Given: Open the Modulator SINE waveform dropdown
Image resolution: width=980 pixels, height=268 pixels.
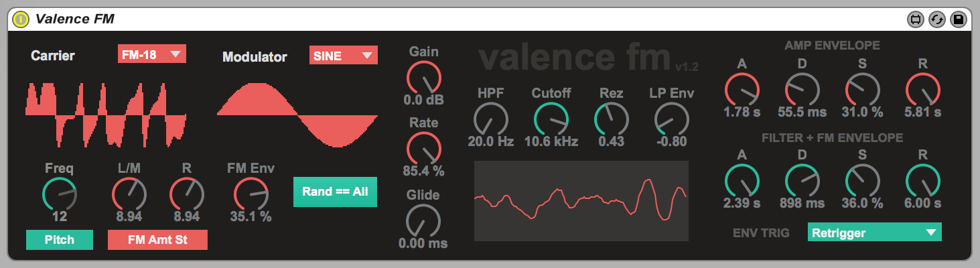Looking at the screenshot, I should click(x=343, y=56).
